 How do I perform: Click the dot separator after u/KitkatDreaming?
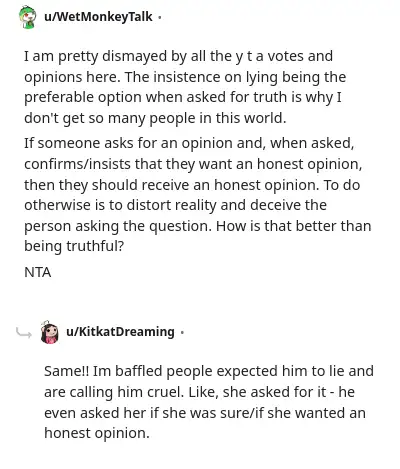[x=182, y=332]
